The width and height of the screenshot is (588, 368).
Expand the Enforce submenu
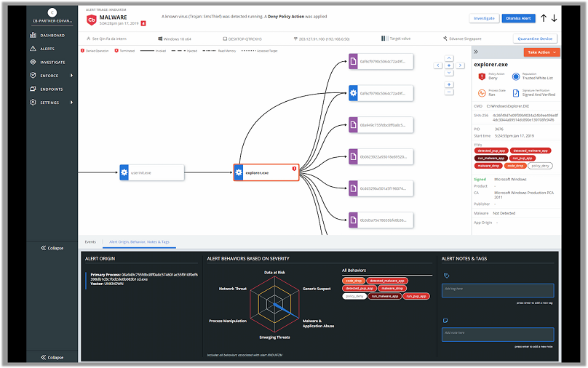71,76
